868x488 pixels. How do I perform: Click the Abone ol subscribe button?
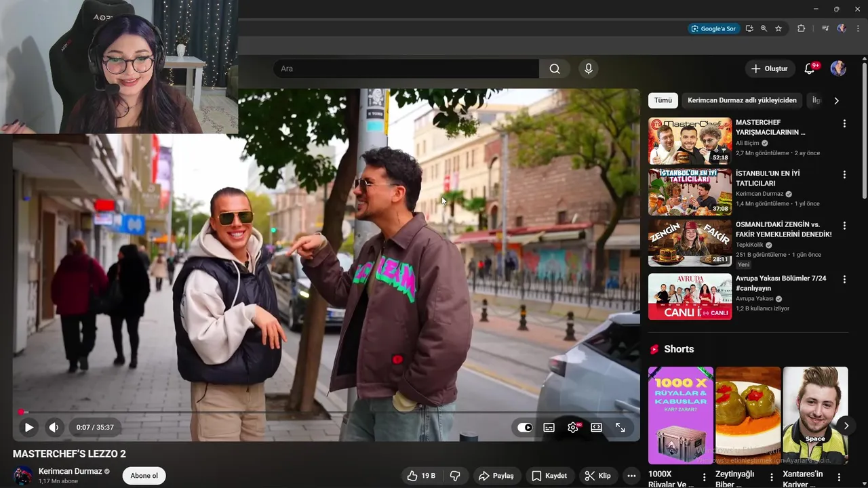pos(144,476)
